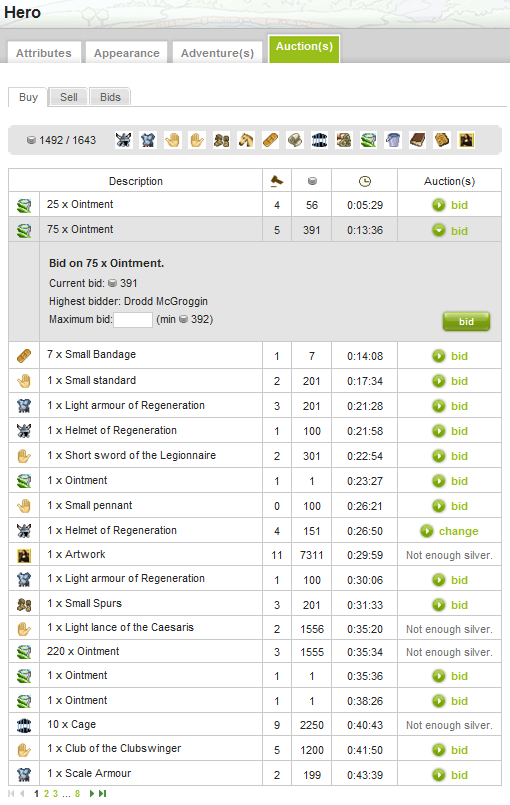Submit bid with green bid button
This screenshot has width=510, height=805.
(466, 321)
